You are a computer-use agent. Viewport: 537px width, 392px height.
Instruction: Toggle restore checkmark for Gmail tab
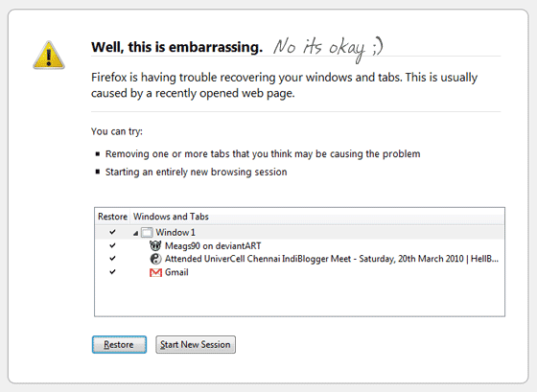pos(112,272)
